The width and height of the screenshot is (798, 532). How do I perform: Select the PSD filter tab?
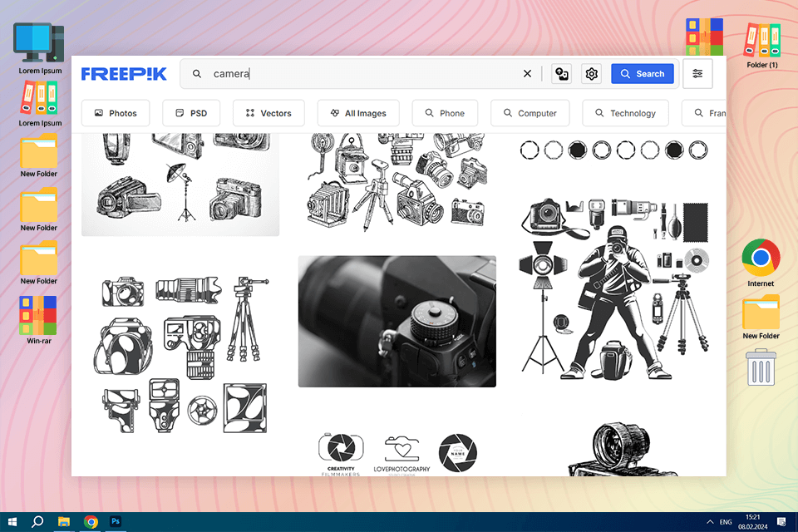191,113
